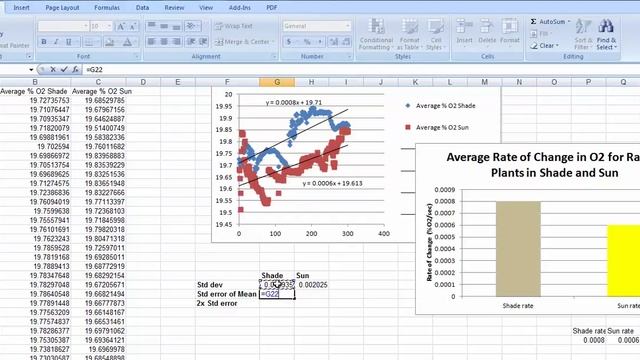Open Number group dialog launcher

[349, 56]
